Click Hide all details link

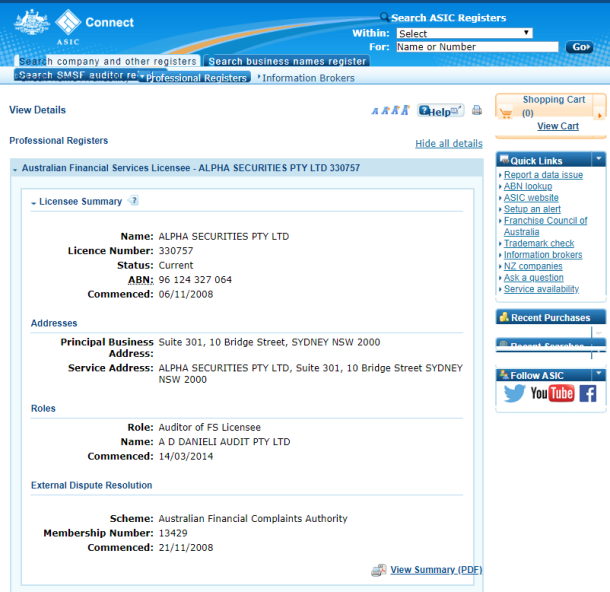click(449, 144)
